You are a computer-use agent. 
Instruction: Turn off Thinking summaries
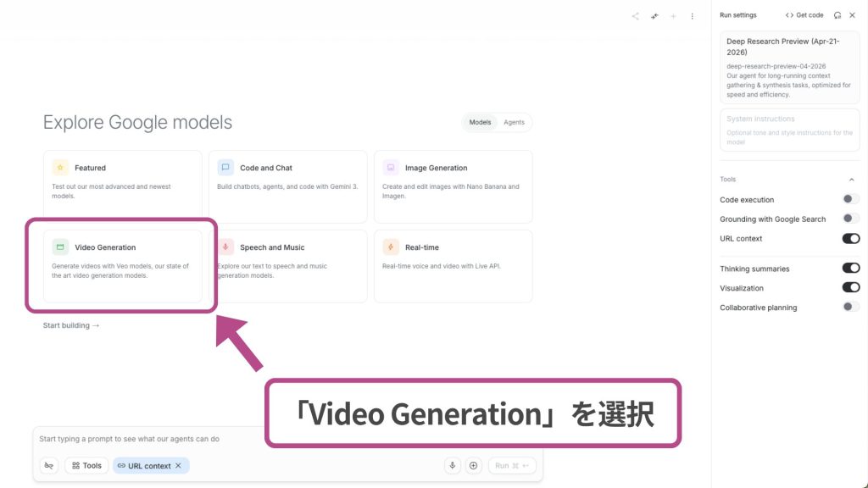click(x=851, y=269)
